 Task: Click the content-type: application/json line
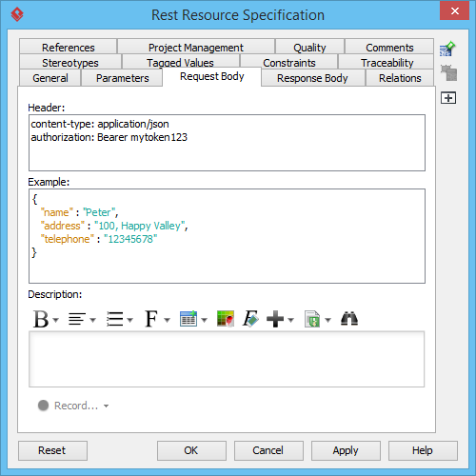100,124
